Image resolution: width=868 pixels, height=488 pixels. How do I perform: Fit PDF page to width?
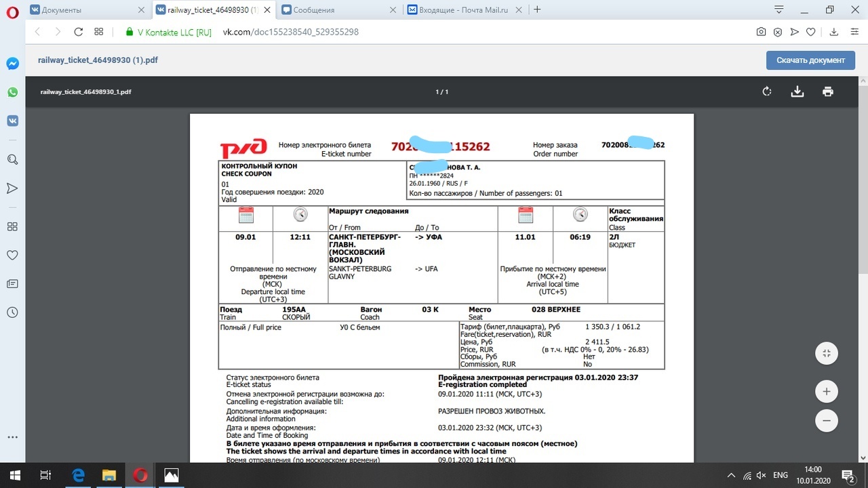826,353
